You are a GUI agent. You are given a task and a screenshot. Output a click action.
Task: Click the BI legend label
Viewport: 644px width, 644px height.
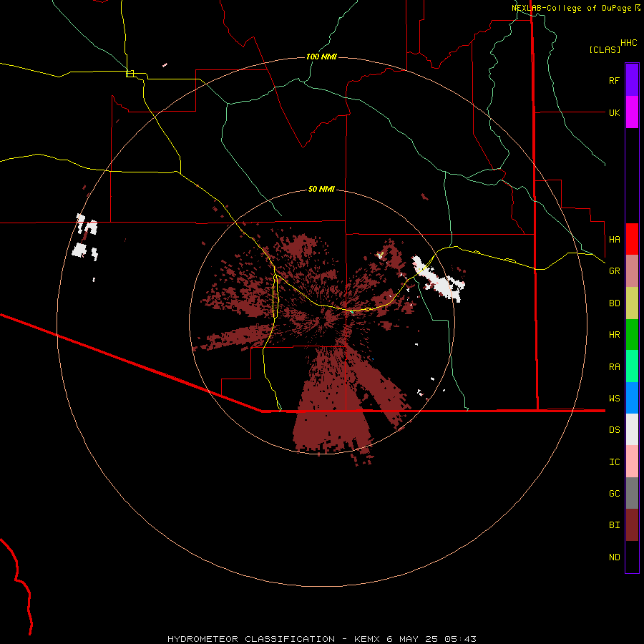pos(614,525)
